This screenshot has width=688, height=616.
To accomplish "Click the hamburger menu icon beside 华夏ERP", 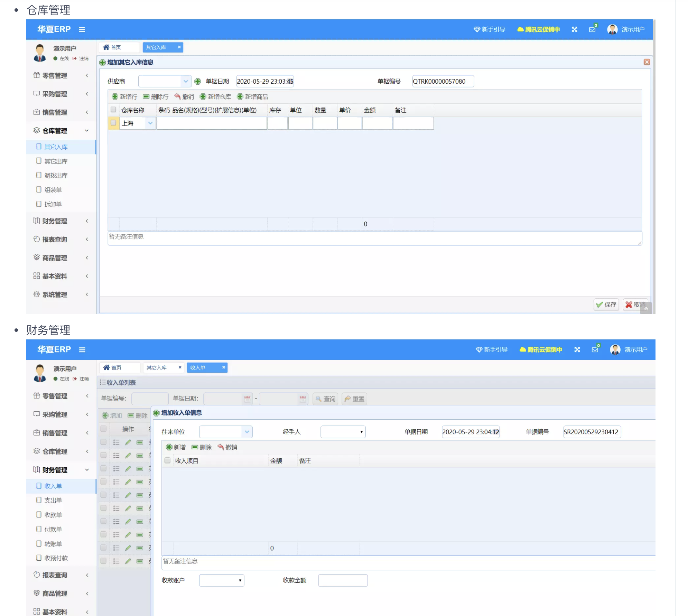I will pyautogui.click(x=82, y=30).
